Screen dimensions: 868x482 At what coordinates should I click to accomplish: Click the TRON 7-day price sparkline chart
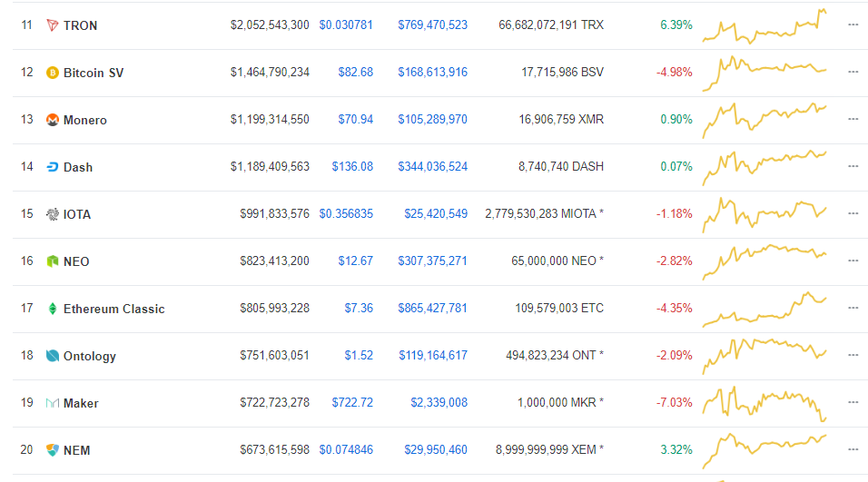click(764, 26)
